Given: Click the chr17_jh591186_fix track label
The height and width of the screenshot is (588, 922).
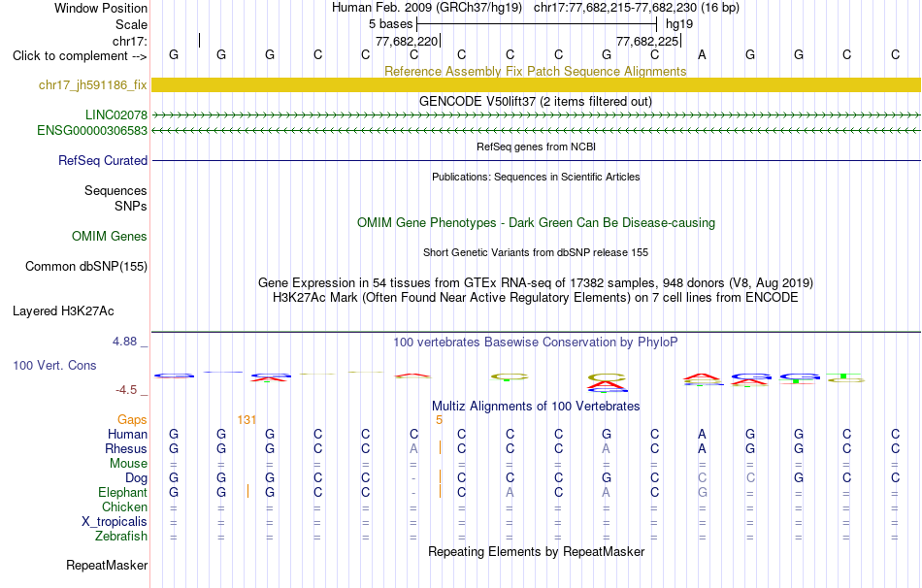Looking at the screenshot, I should click(x=92, y=84).
